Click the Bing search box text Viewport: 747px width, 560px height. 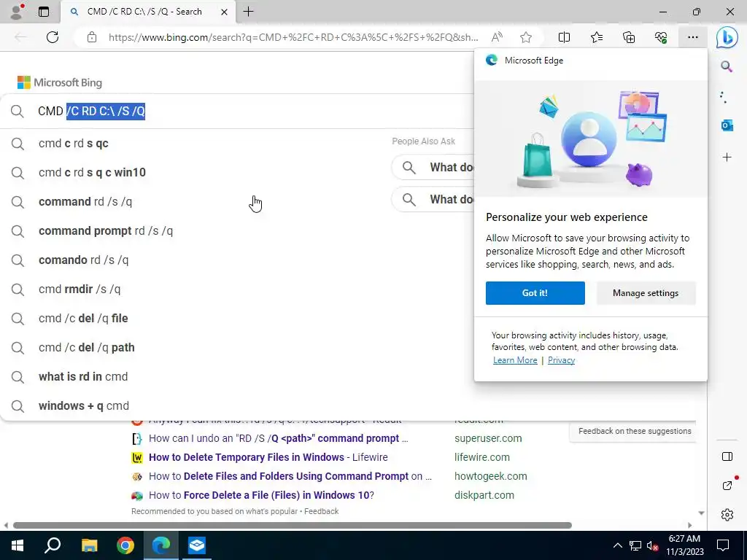[91, 111]
